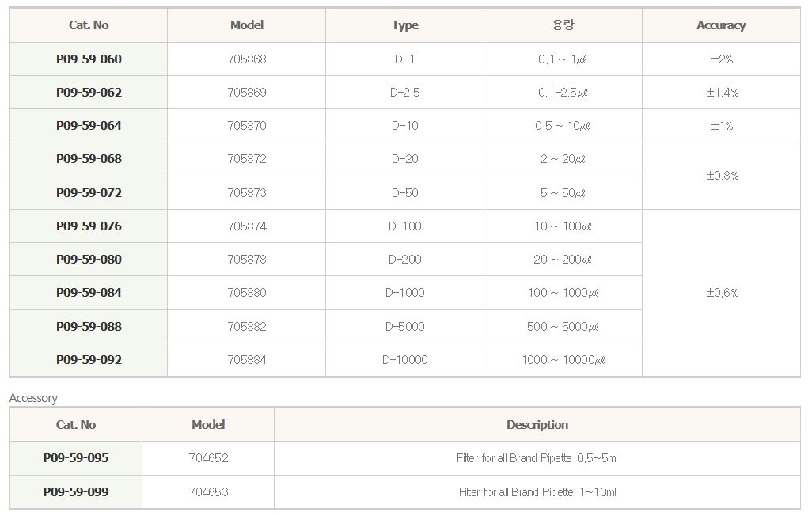Image resolution: width=812 pixels, height=516 pixels.
Task: Click catalog number P09-59-076
Action: click(89, 226)
